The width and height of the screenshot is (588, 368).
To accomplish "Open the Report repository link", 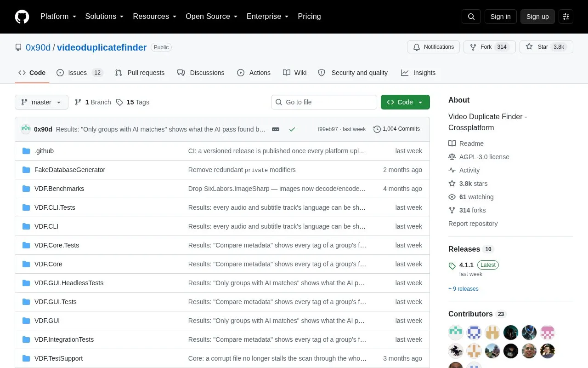I will [473, 224].
